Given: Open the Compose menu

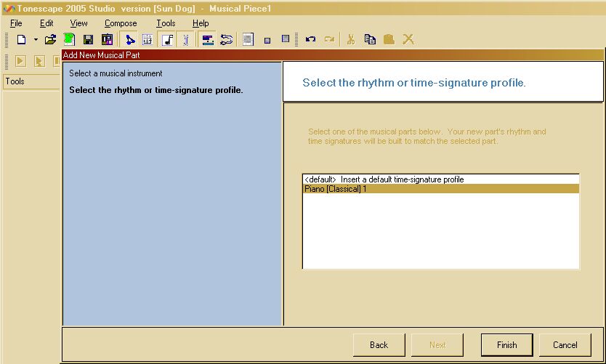Looking at the screenshot, I should (x=121, y=23).
